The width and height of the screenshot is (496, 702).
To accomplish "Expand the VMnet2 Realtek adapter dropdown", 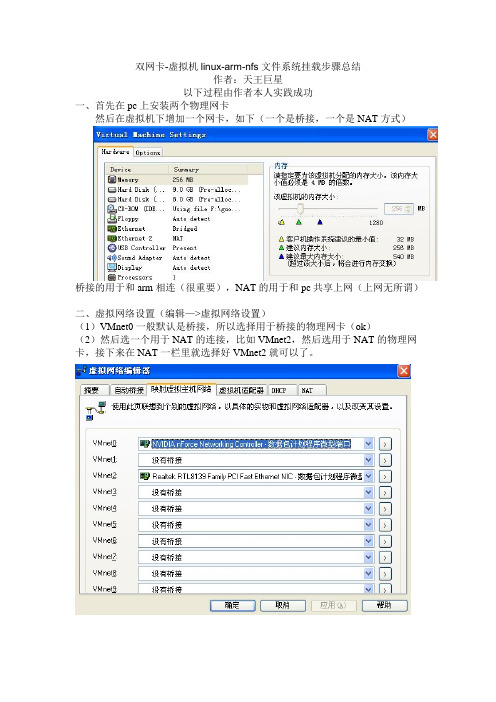I will tap(368, 476).
